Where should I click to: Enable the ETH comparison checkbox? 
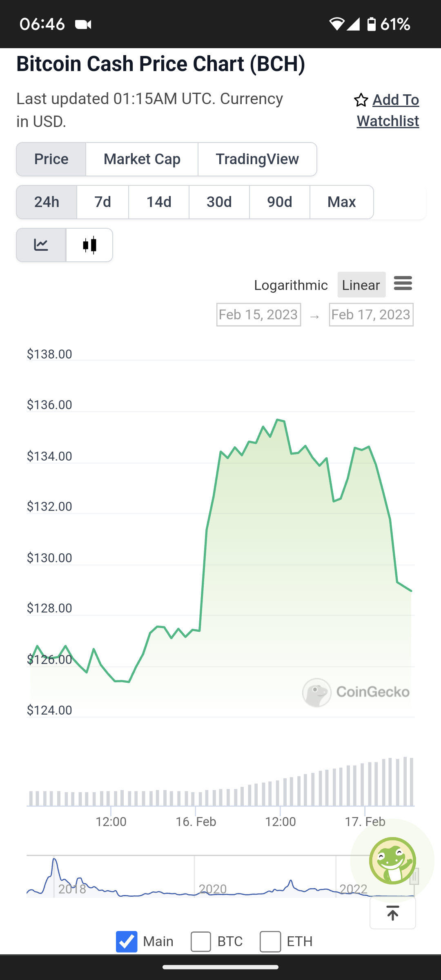(270, 942)
